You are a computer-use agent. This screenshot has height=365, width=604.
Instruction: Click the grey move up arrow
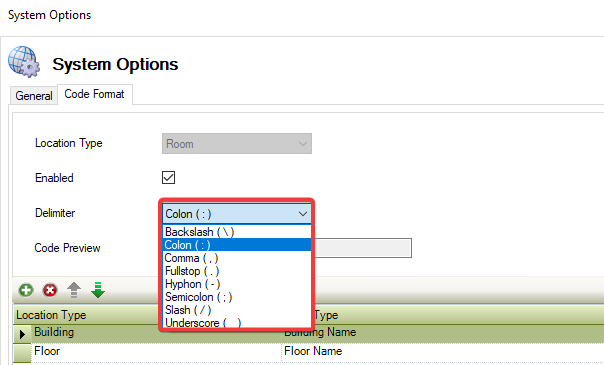[x=74, y=290]
